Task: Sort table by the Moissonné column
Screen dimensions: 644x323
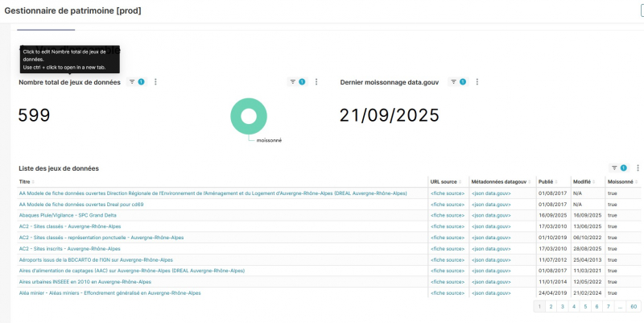Action: click(x=620, y=182)
